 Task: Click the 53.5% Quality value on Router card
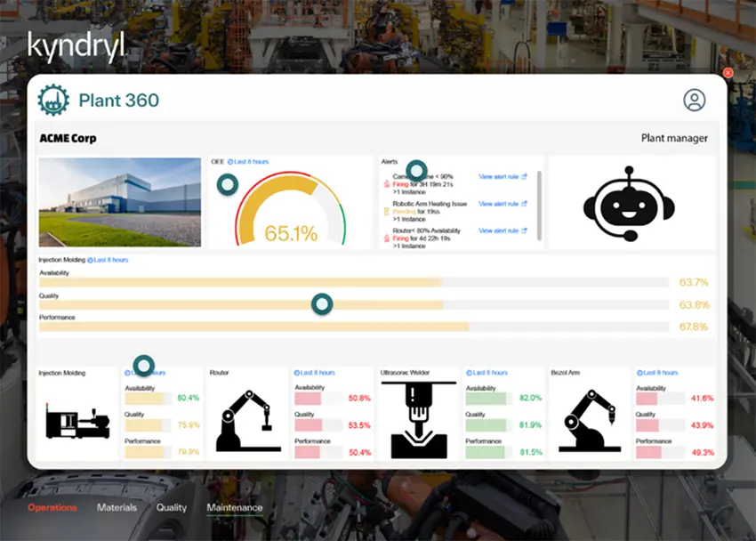(359, 425)
